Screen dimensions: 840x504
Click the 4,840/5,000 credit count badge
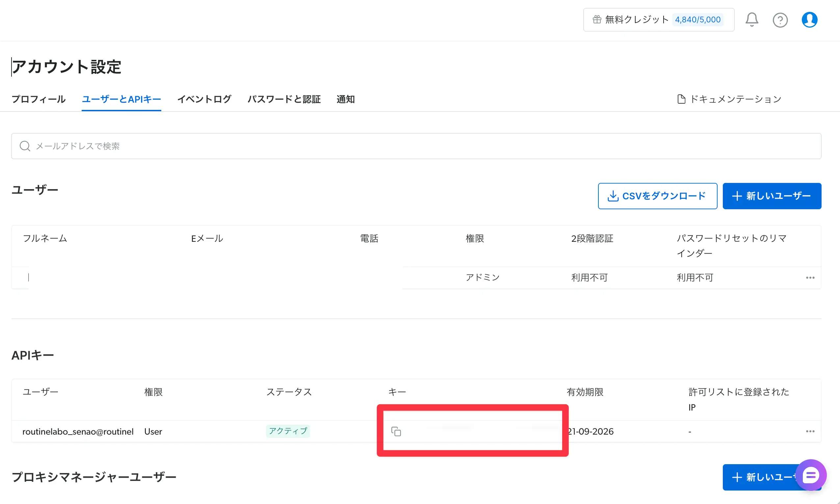point(697,20)
